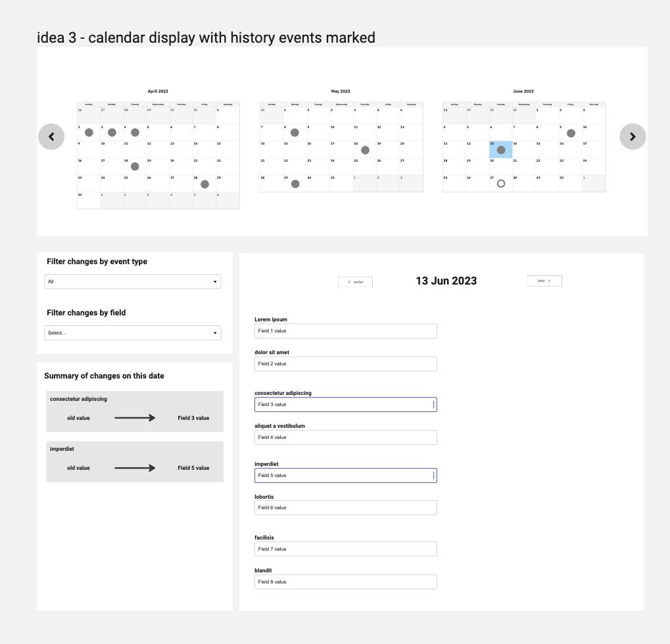Select the event dot on April 18

(135, 166)
